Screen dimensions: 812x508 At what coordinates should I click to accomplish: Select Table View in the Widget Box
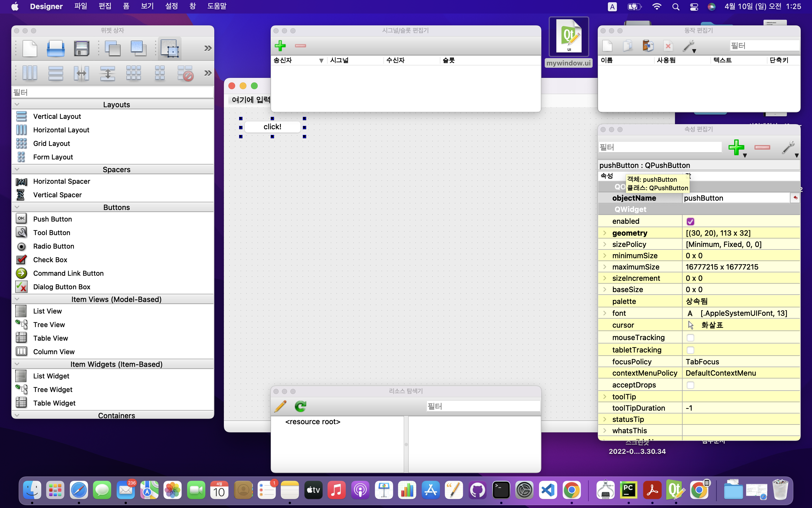[x=51, y=338]
